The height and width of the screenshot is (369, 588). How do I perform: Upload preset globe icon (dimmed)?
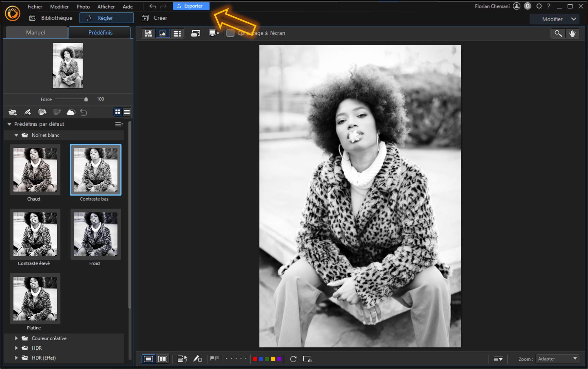pyautogui.click(x=57, y=112)
